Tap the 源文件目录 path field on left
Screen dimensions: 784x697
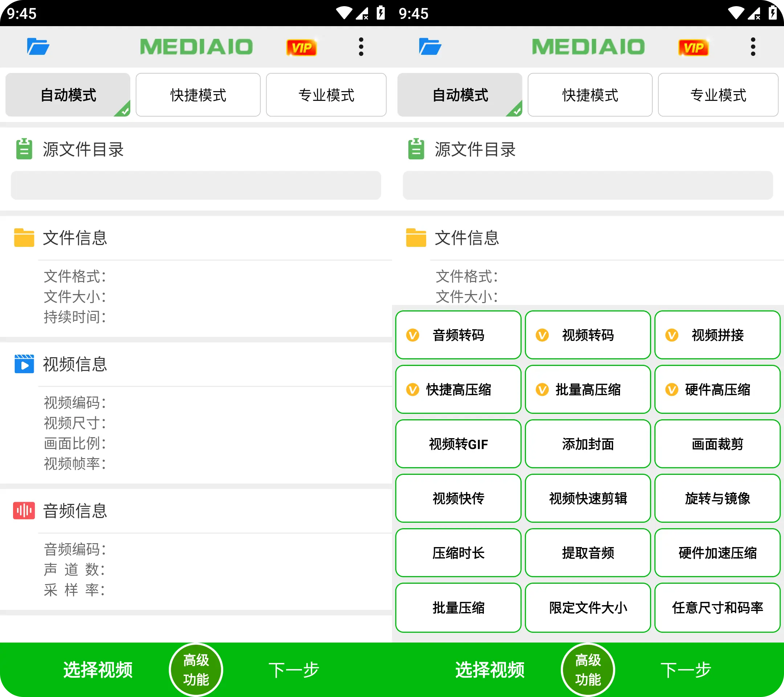tap(196, 185)
